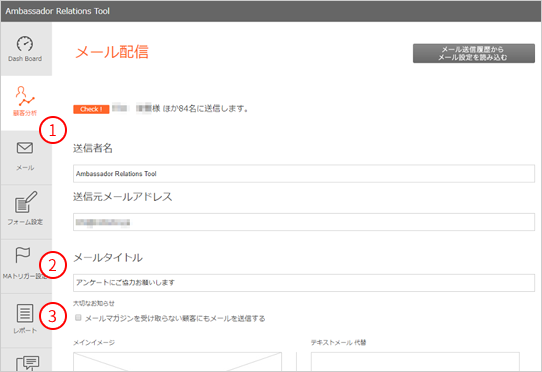Click the 送信元メールアドレス label
The height and width of the screenshot is (372, 542).
pos(122,197)
